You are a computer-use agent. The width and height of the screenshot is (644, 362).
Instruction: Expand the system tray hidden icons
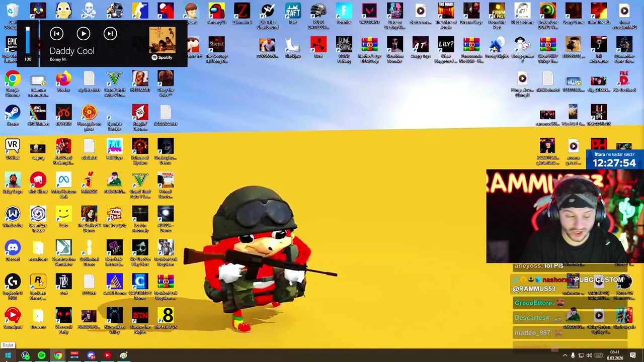click(565, 355)
